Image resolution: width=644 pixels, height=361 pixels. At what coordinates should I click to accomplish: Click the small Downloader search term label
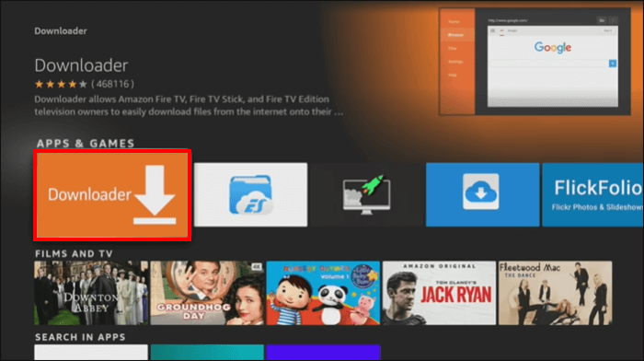pyautogui.click(x=61, y=30)
